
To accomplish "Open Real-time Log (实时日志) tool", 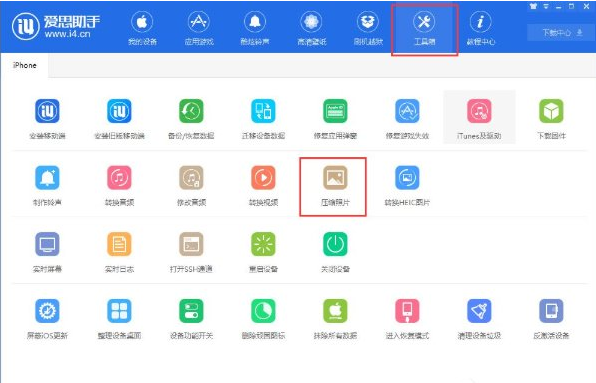I will 119,252.
